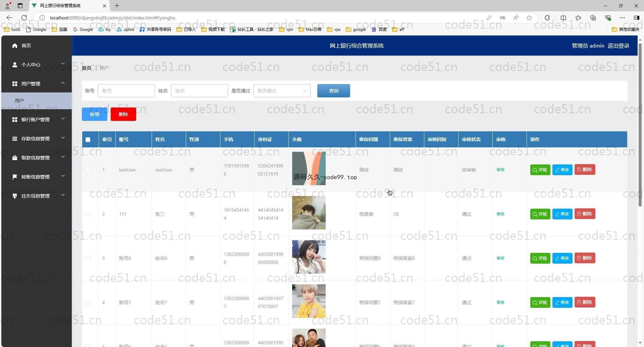Screen dimensions: 644x347
Task: Select the 用户 submenu item
Action: (19, 100)
